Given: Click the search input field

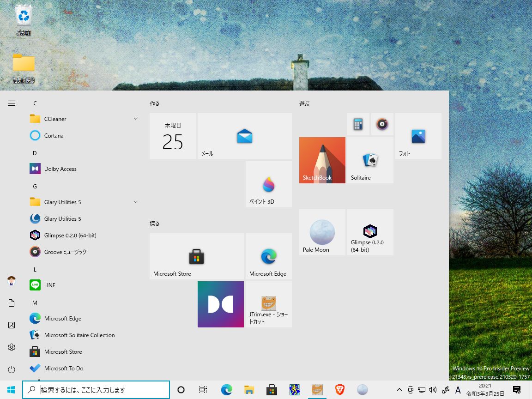Looking at the screenshot, I should pyautogui.click(x=96, y=390).
